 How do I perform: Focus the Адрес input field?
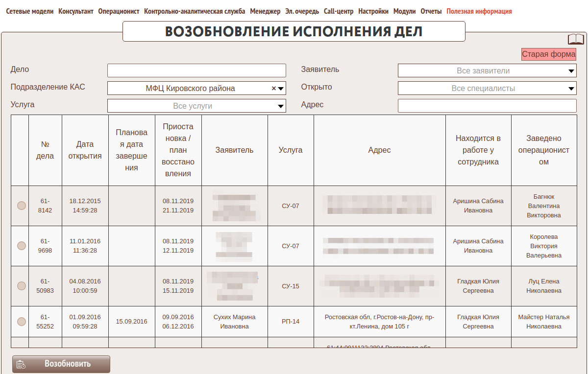(487, 106)
